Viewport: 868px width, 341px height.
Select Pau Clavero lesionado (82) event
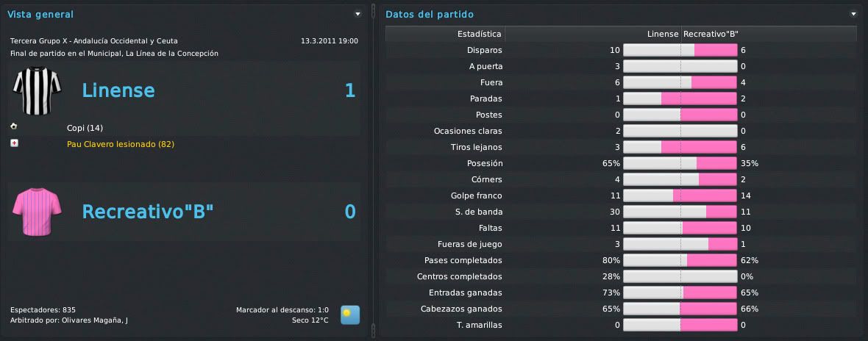click(x=121, y=144)
